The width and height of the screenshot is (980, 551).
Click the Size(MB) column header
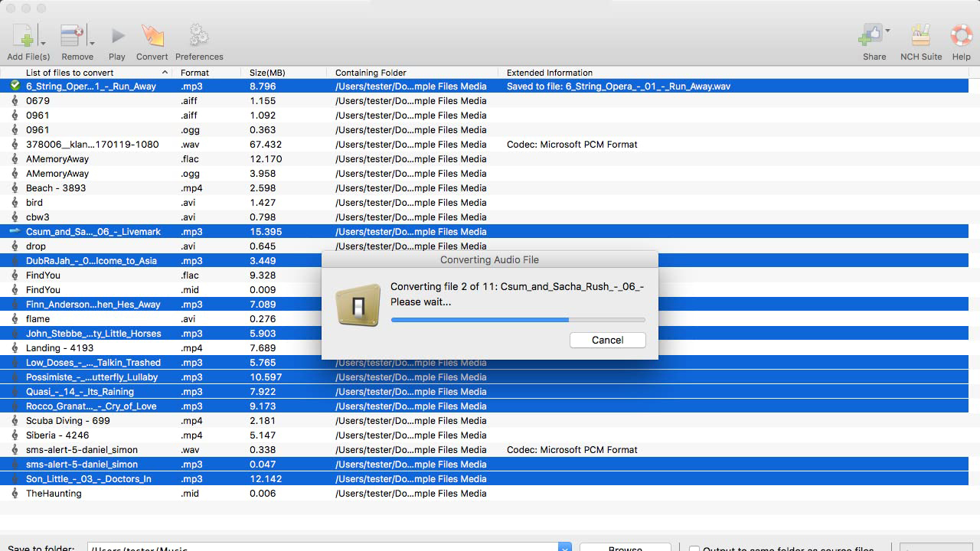click(269, 72)
